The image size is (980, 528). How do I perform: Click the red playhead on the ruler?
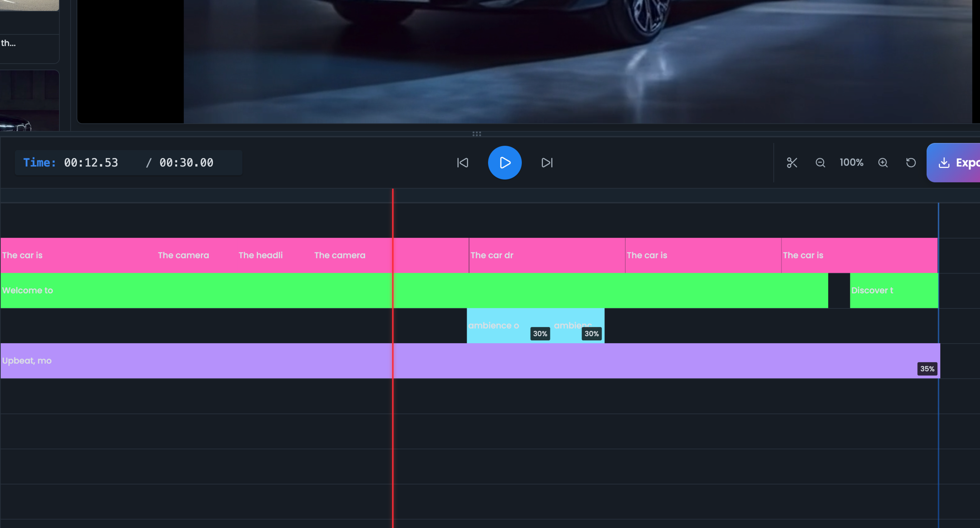point(393,195)
